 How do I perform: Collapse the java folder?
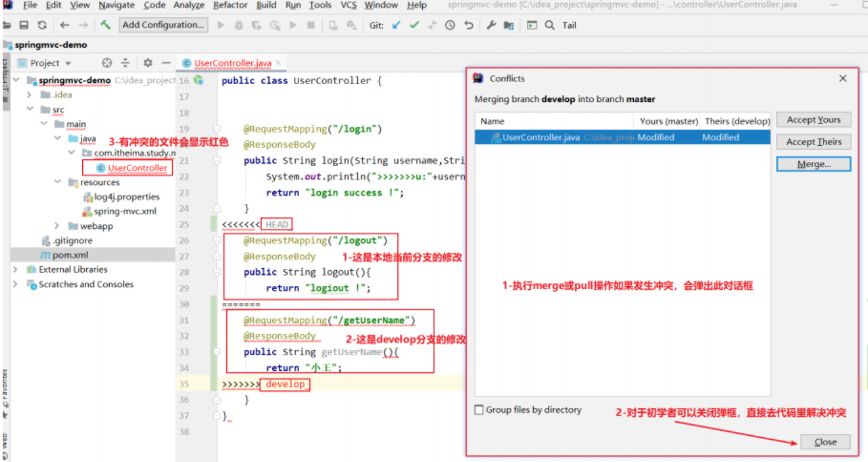[x=57, y=138]
